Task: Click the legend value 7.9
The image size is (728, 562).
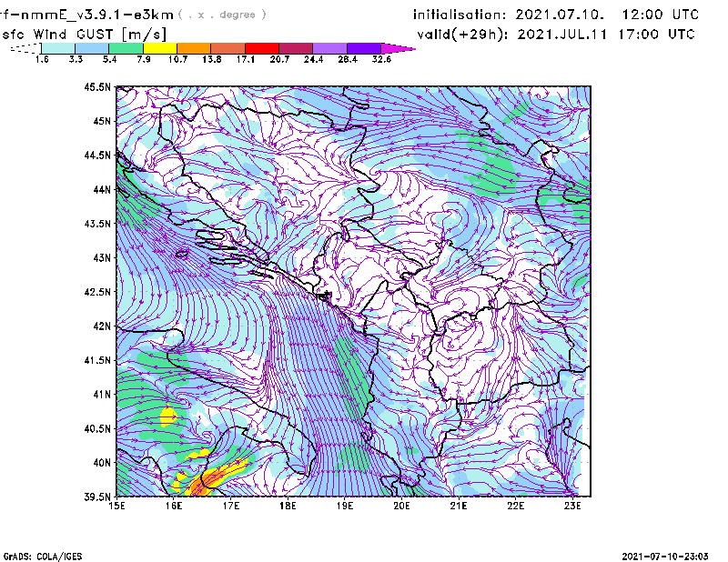Action: point(144,59)
